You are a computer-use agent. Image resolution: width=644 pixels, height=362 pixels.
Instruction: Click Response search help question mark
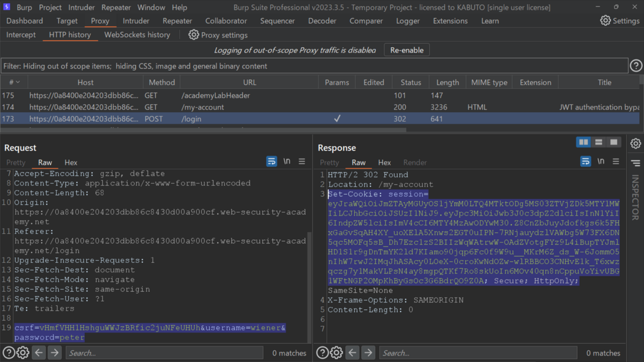pos(322,352)
